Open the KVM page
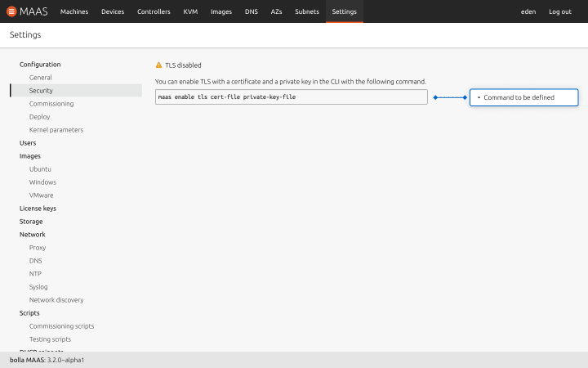 (x=190, y=11)
